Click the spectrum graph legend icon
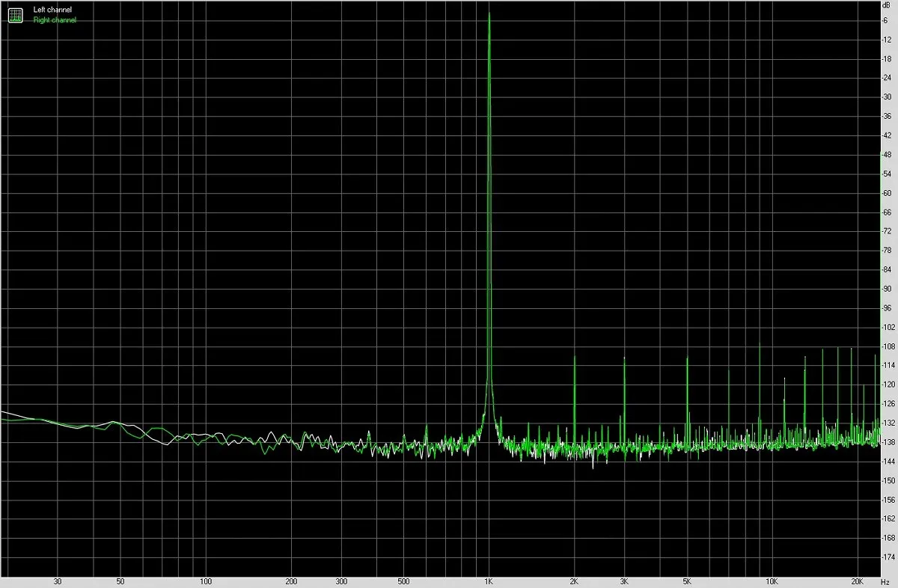This screenshot has height=588, width=898. click(15, 14)
